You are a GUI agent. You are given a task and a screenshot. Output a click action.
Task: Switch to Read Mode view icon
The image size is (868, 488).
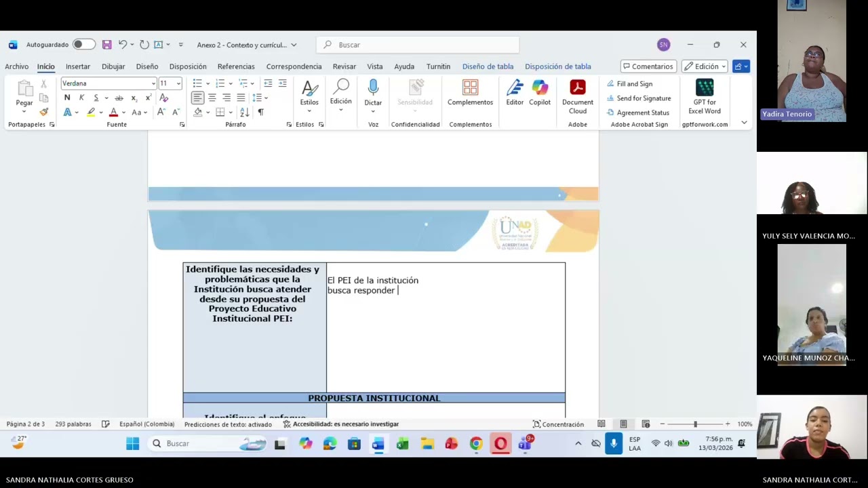[x=601, y=424]
